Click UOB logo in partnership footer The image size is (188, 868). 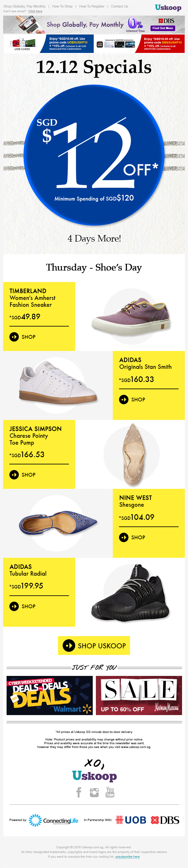131,820
